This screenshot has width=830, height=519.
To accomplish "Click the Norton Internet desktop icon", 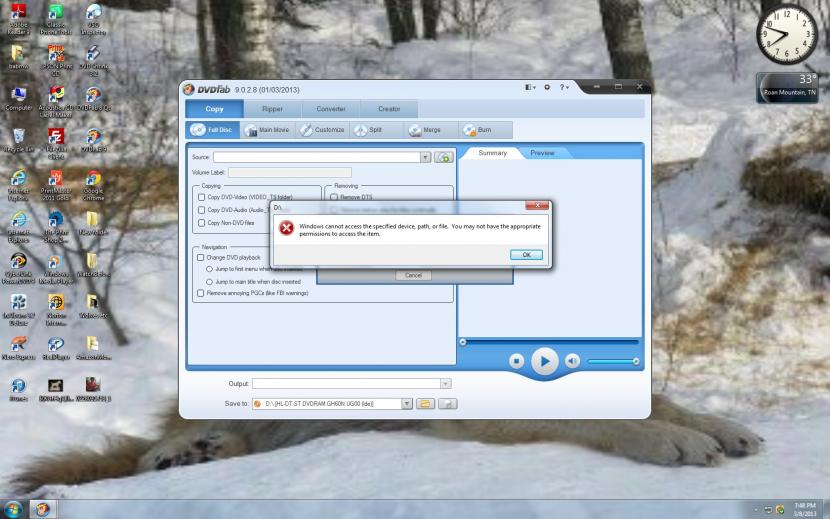I will 56,310.
